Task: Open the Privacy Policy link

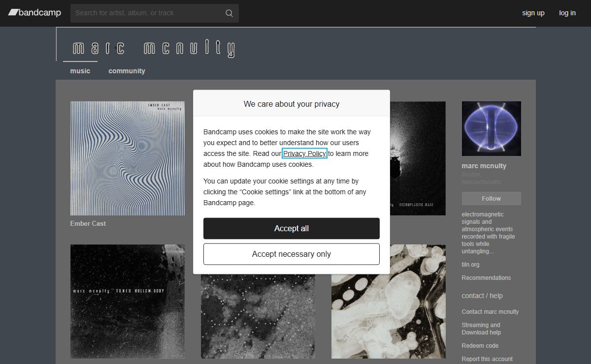Action: pyautogui.click(x=304, y=153)
